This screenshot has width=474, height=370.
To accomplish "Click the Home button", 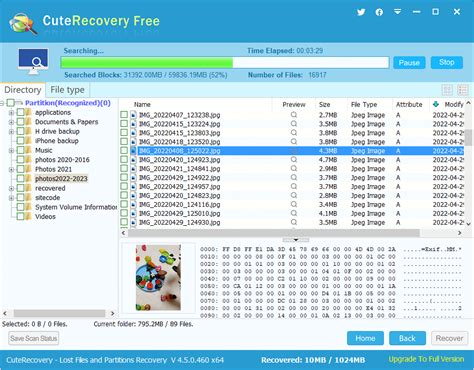I will coord(365,338).
